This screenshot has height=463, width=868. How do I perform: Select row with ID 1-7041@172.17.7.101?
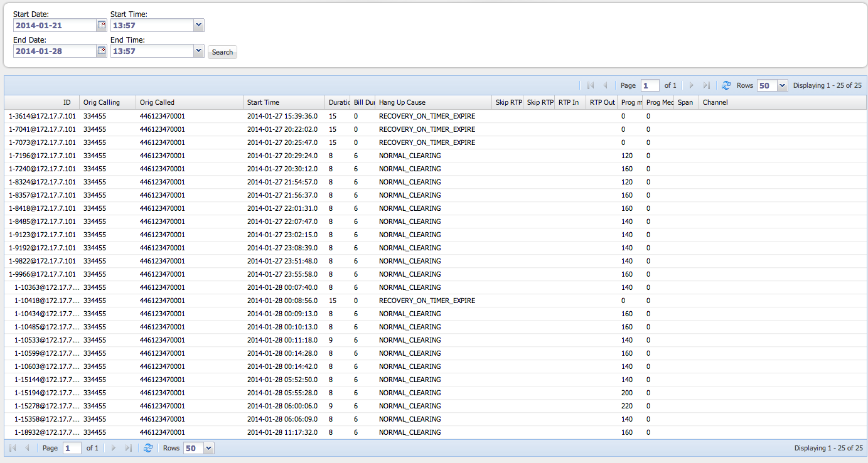[435, 129]
